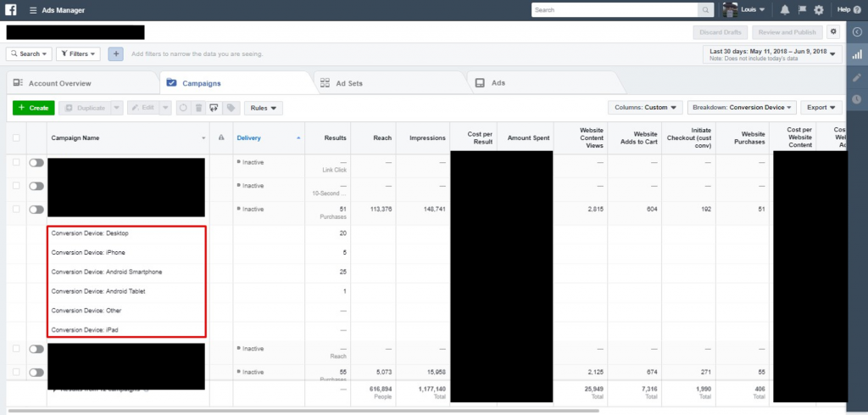Tick the checkbox of the 10-Second campaign row
868x415 pixels.
(x=16, y=186)
